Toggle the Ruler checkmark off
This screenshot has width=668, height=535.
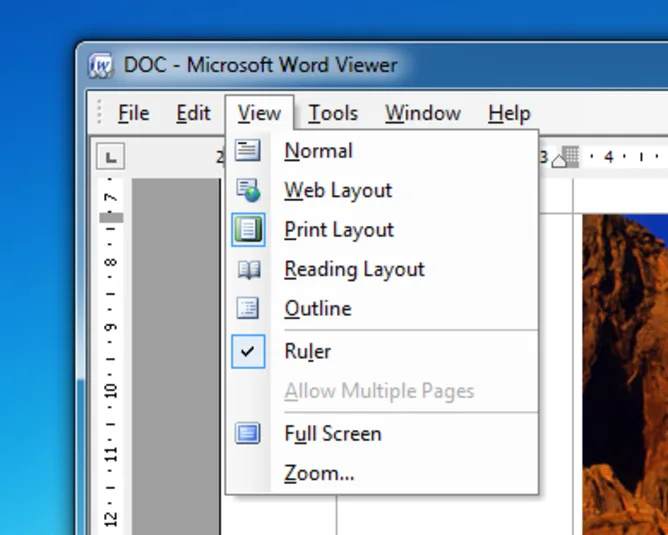click(x=248, y=351)
